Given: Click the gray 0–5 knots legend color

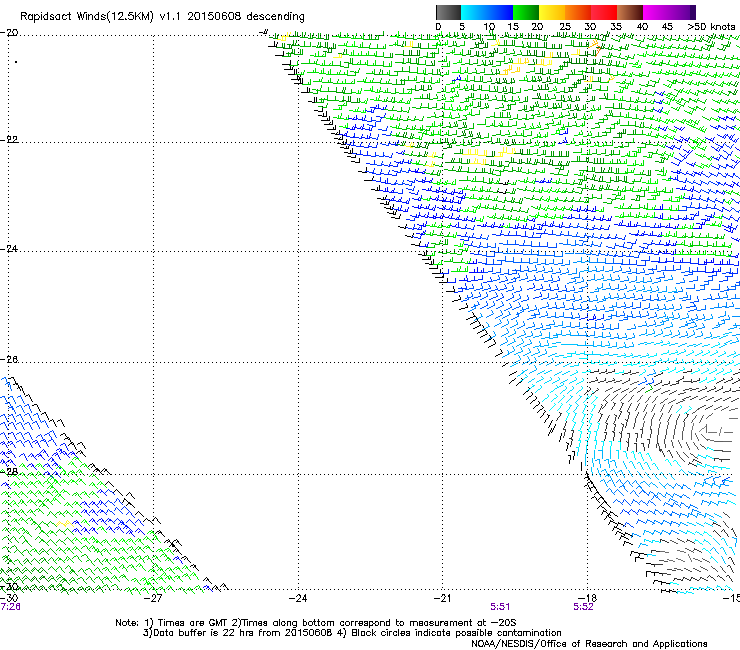Looking at the screenshot, I should click(x=448, y=12).
